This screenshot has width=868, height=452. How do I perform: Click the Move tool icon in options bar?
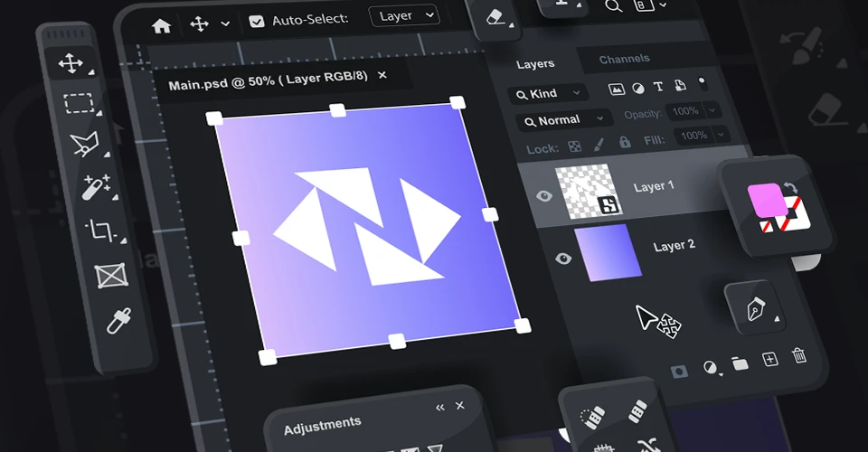pos(199,24)
